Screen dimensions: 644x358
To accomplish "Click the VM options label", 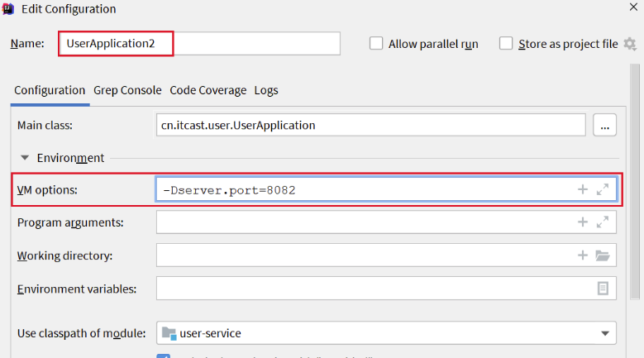I will pos(47,189).
